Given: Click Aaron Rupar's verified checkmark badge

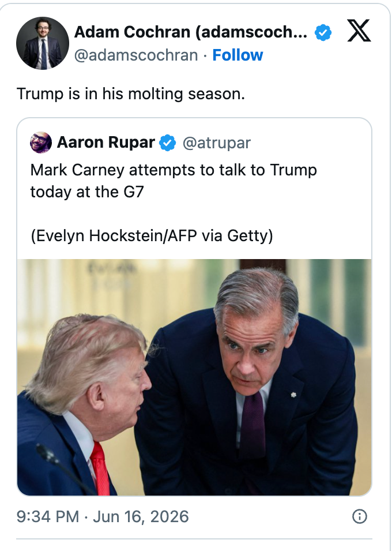Looking at the screenshot, I should pos(168,143).
